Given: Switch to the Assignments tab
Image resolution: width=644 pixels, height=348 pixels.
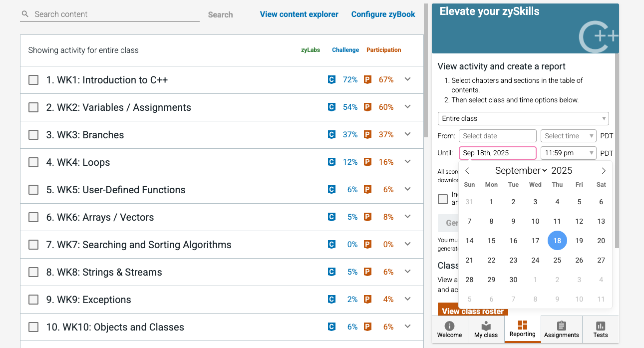Looking at the screenshot, I should (x=562, y=330).
